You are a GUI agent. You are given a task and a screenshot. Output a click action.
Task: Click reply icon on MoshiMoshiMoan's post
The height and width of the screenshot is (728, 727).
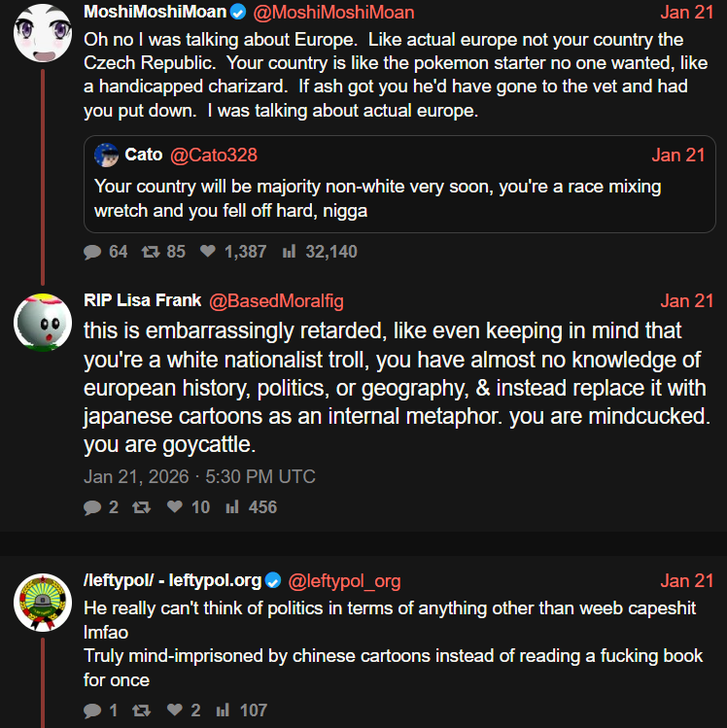(x=93, y=252)
